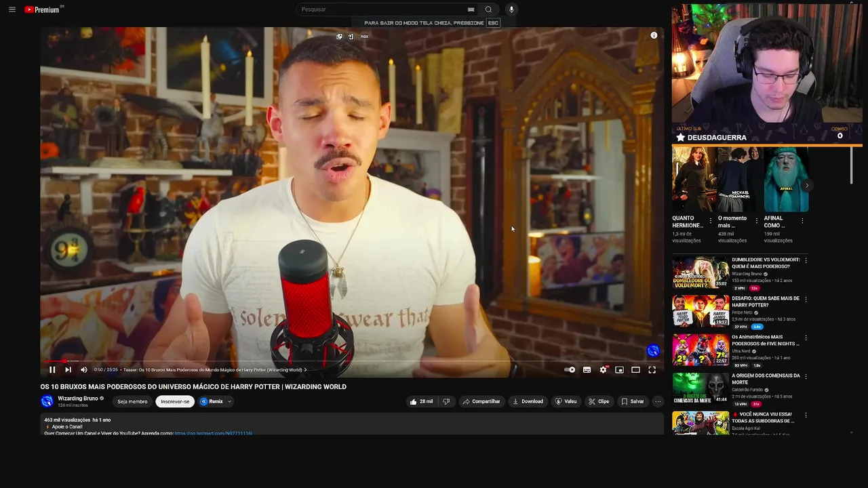
Task: Mute the video volume
Action: 84,369
